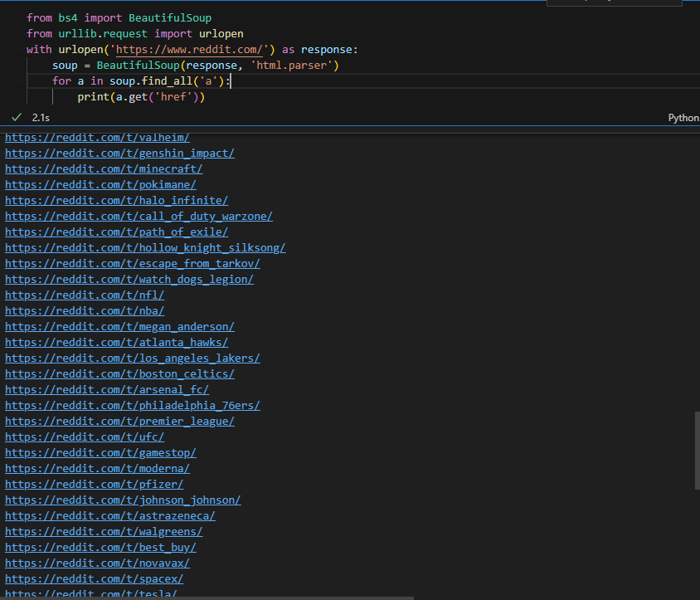Screen dimensions: 700x600
Task: Open the arsenal_fc link
Action: [x=107, y=389]
